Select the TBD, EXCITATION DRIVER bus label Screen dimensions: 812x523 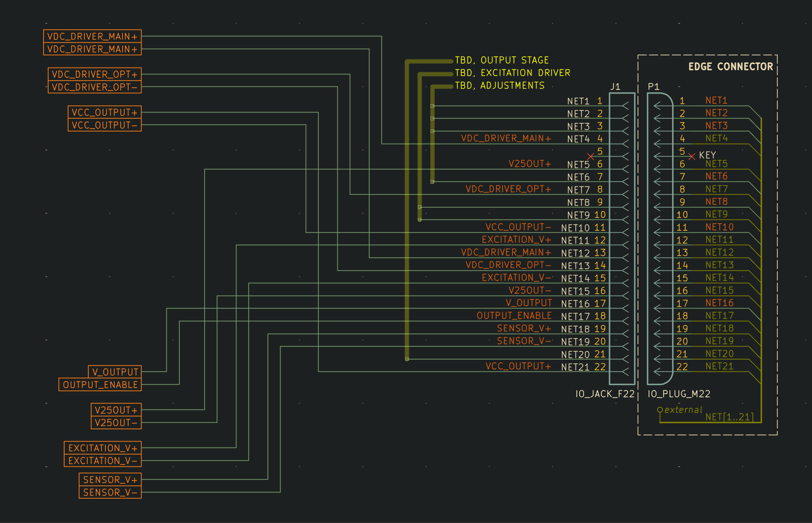point(512,73)
